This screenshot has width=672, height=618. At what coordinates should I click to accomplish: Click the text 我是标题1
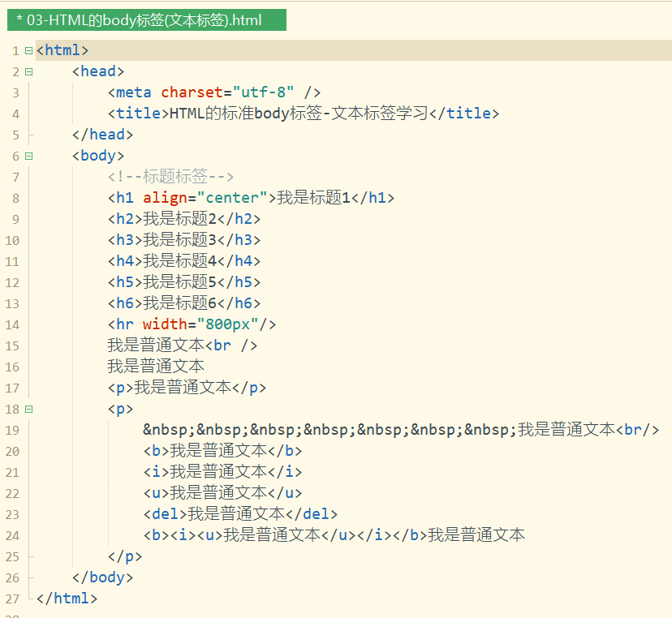point(314,197)
